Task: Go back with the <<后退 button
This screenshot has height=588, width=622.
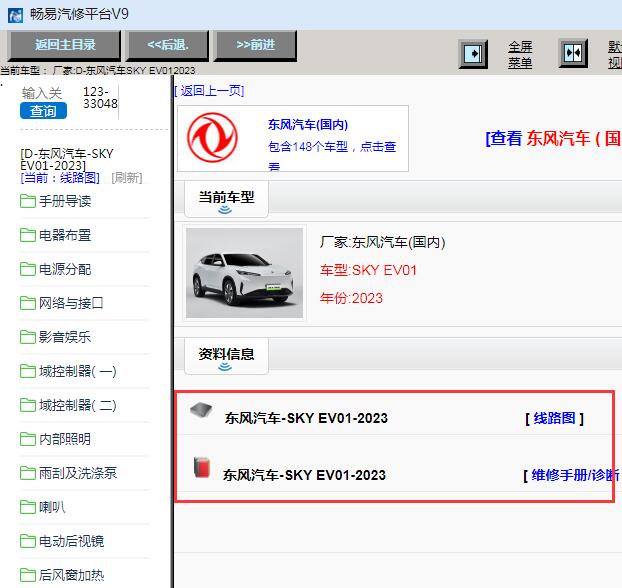Action: click(168, 45)
